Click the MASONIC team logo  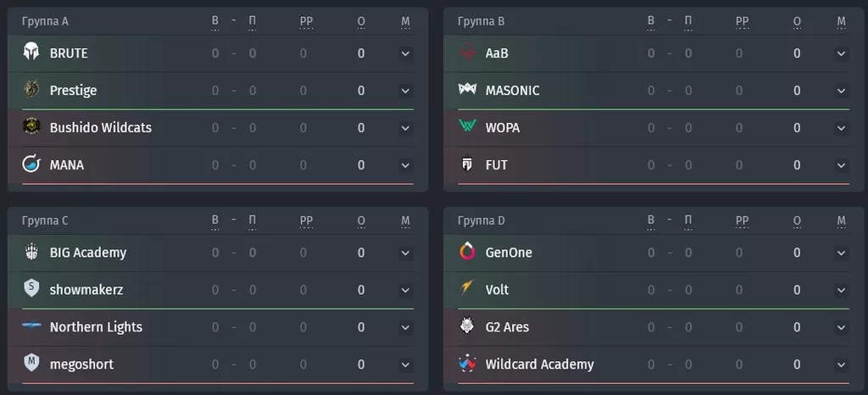467,88
